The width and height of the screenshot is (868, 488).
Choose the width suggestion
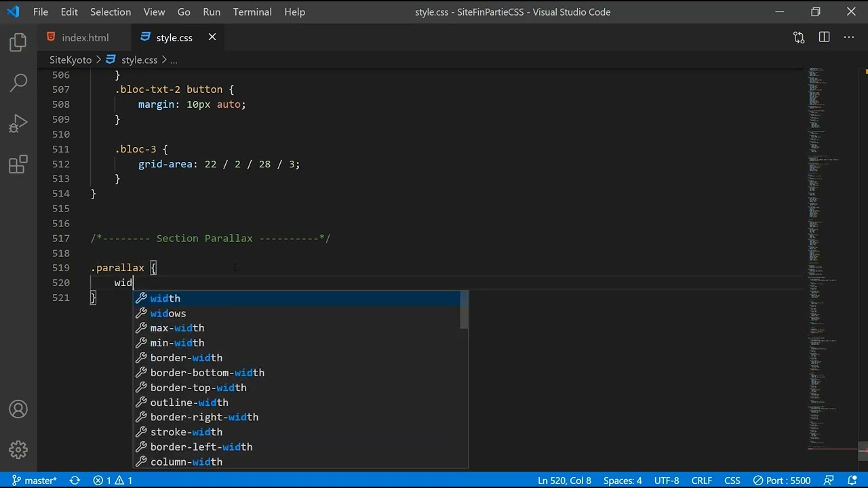296,298
